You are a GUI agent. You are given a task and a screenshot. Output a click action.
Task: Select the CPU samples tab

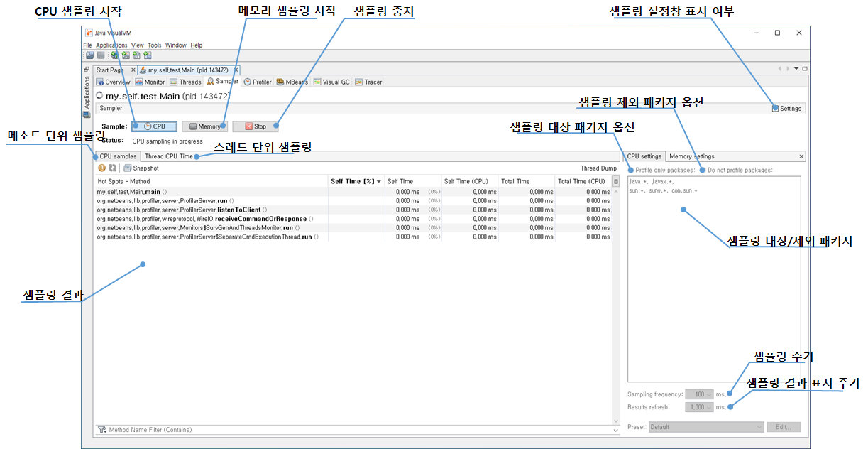(x=117, y=156)
